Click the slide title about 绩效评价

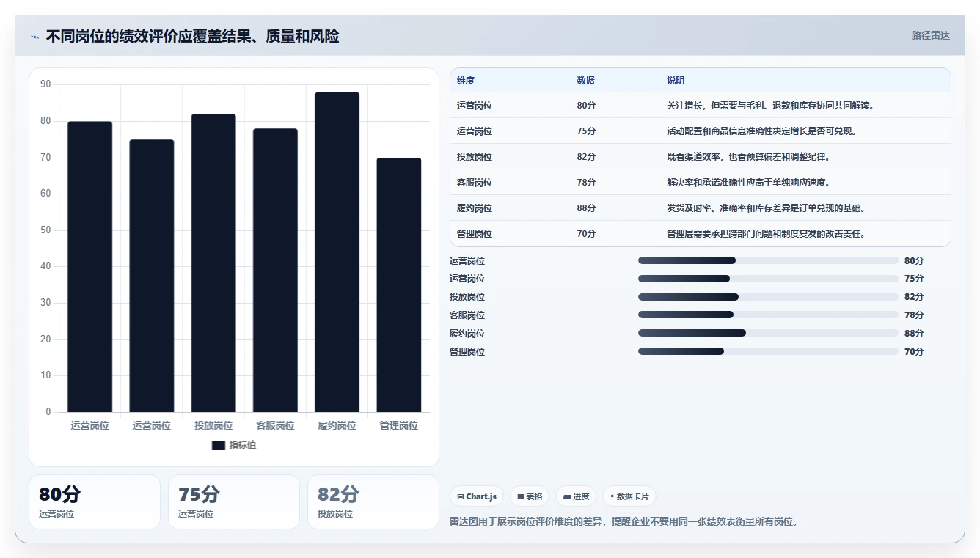pyautogui.click(x=193, y=36)
